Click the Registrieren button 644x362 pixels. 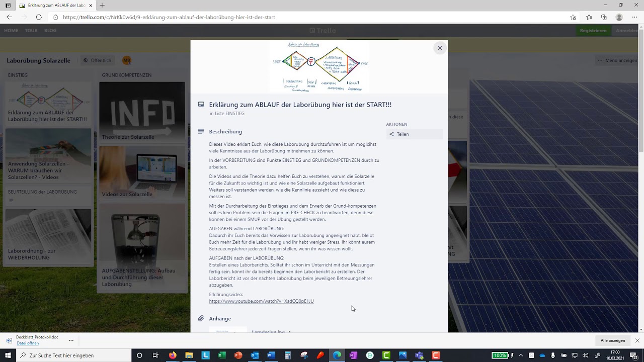coord(593,31)
